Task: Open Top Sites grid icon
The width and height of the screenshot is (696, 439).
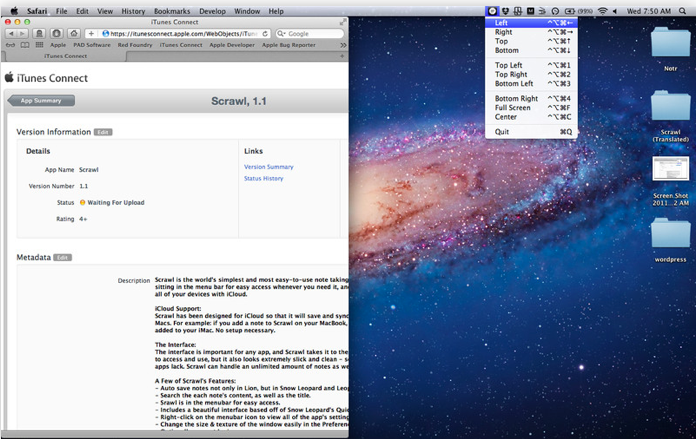Action: [x=40, y=45]
